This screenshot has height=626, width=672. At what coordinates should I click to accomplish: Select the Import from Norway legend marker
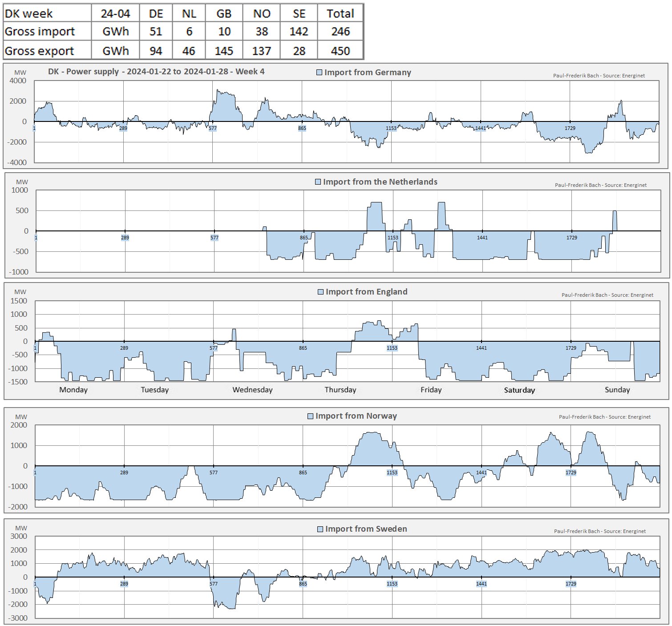pyautogui.click(x=310, y=416)
